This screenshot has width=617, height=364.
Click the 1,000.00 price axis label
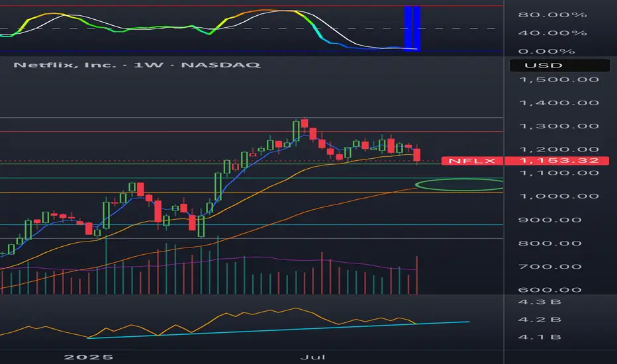[559, 197]
